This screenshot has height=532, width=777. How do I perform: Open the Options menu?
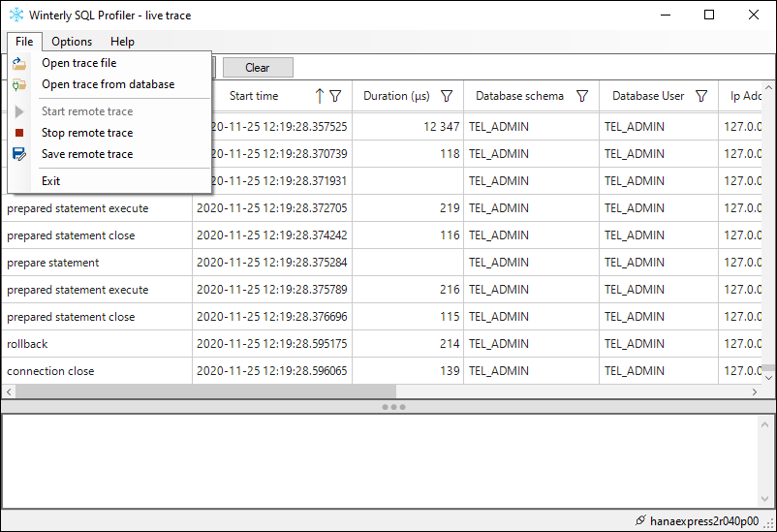(72, 42)
